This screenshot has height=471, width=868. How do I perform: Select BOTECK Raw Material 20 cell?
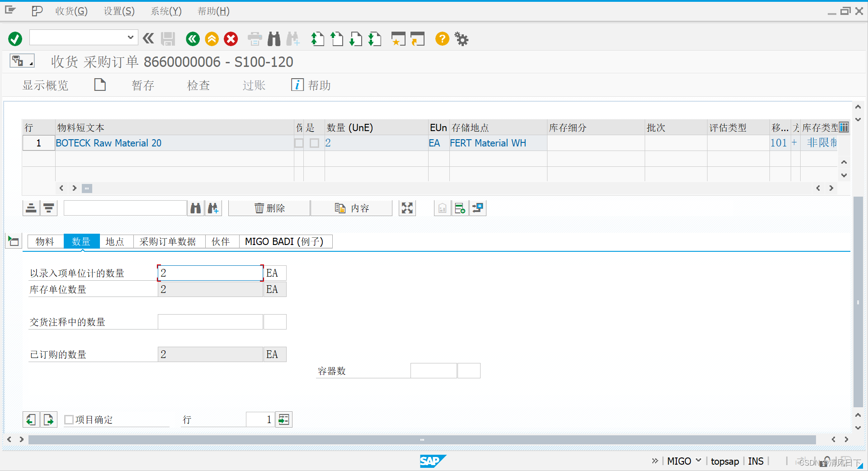(x=175, y=143)
